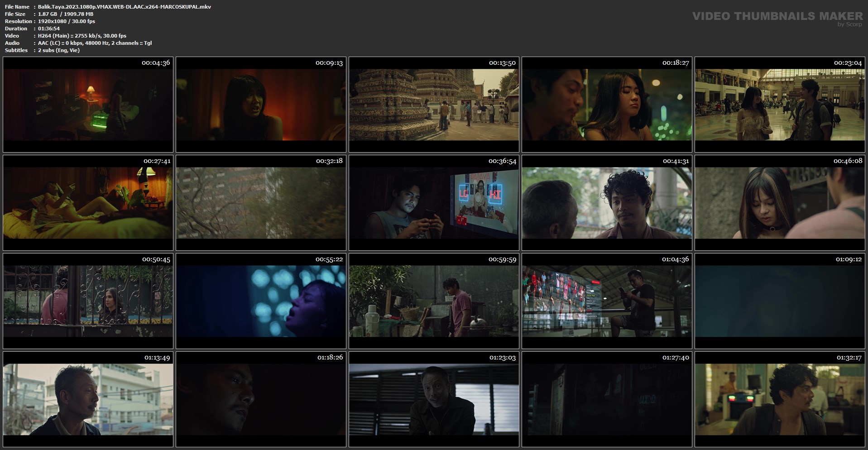Viewport: 868px width, 450px height.
Task: Open the thumbnail at 00:04:36
Action: pyautogui.click(x=88, y=105)
